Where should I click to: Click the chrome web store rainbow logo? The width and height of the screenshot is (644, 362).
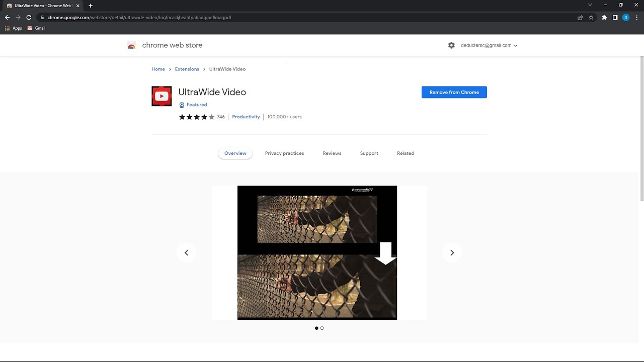[131, 45]
